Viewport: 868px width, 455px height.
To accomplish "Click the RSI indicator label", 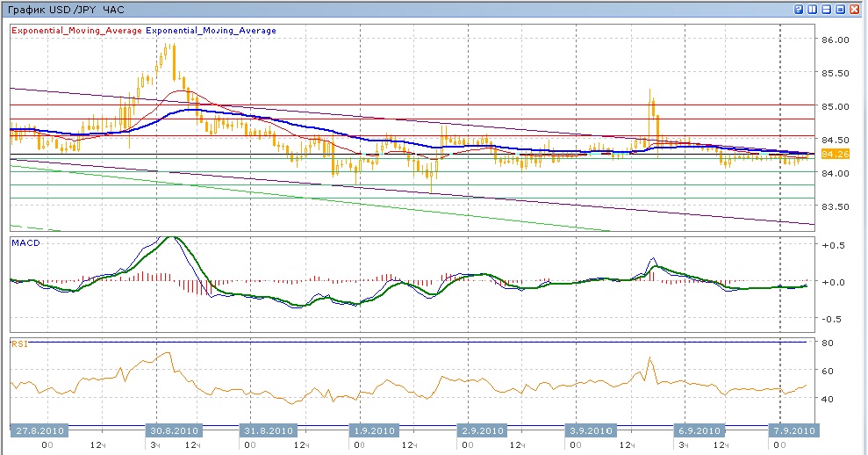I will 18,343.
